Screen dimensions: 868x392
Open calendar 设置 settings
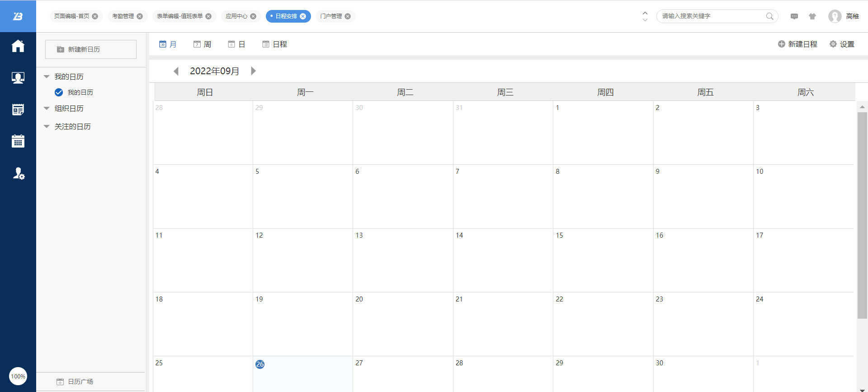point(842,44)
